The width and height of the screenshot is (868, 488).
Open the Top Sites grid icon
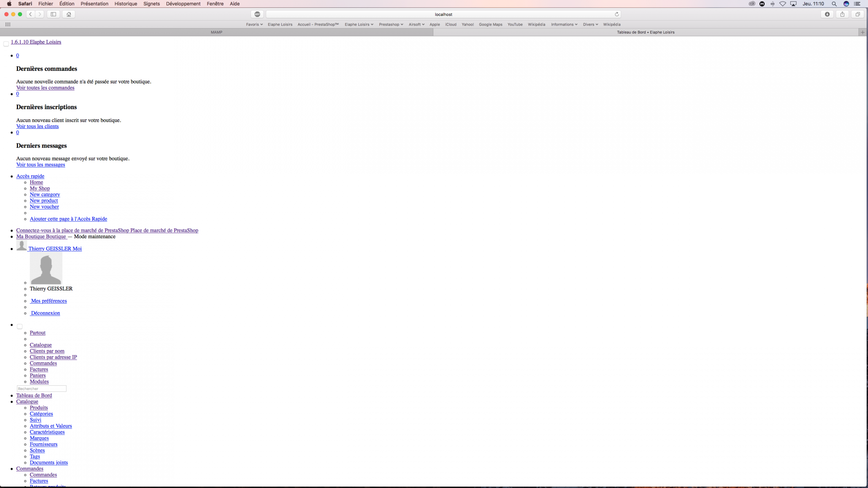[x=8, y=24]
